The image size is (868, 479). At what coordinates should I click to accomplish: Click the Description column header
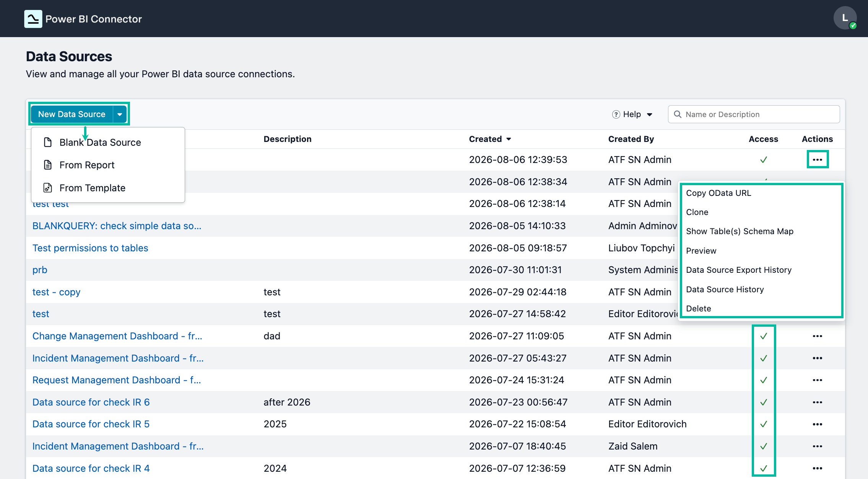pos(288,139)
